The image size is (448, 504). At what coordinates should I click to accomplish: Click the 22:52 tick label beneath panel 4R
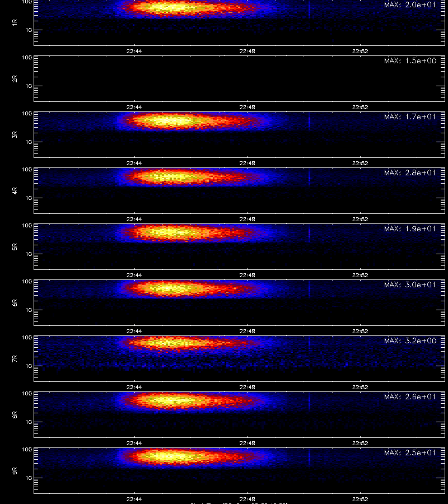click(360, 219)
